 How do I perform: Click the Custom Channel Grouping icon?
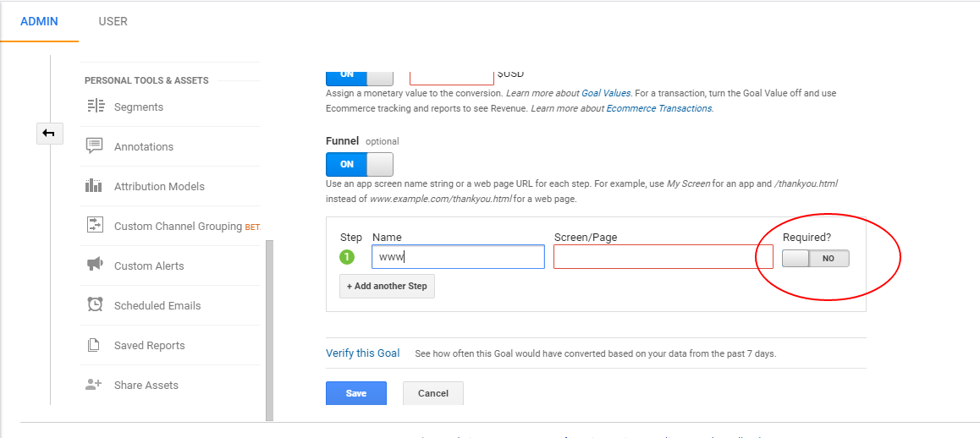pyautogui.click(x=95, y=226)
